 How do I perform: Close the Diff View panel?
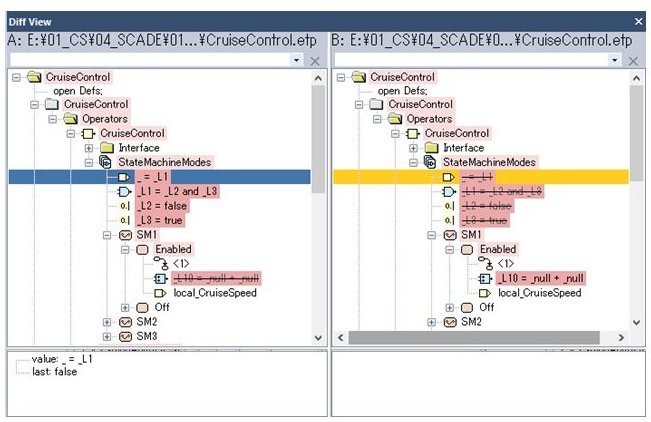(639, 21)
